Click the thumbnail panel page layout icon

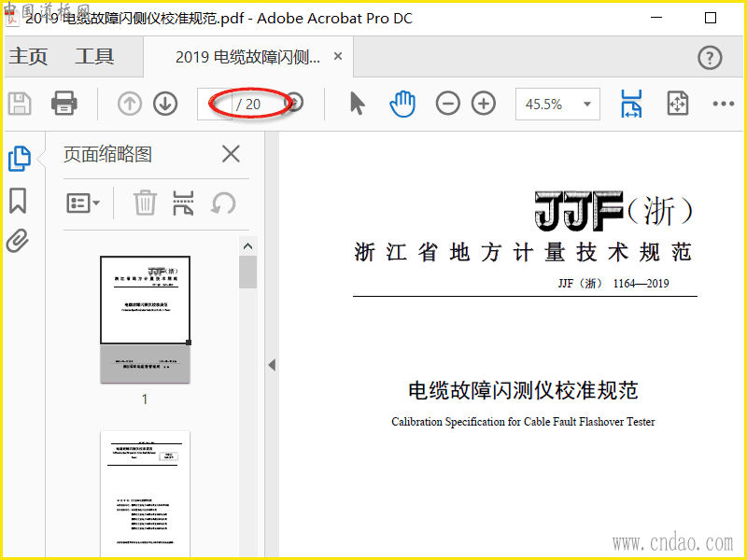(x=183, y=203)
